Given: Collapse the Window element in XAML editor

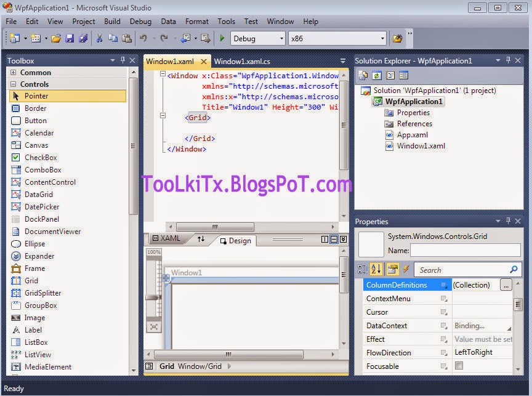Looking at the screenshot, I should (x=163, y=74).
